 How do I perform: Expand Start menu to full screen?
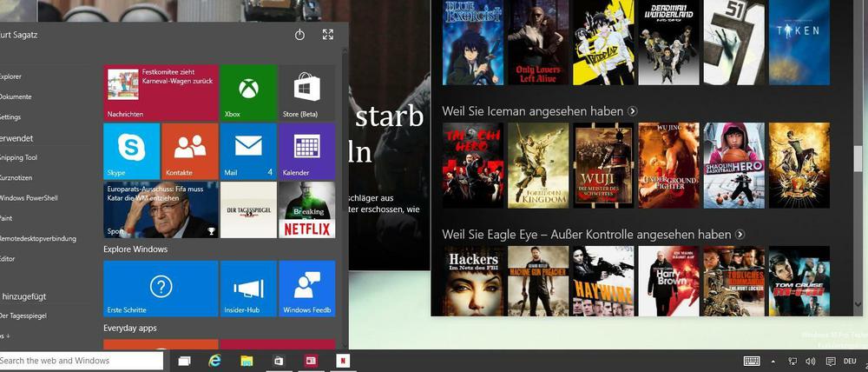(x=328, y=35)
